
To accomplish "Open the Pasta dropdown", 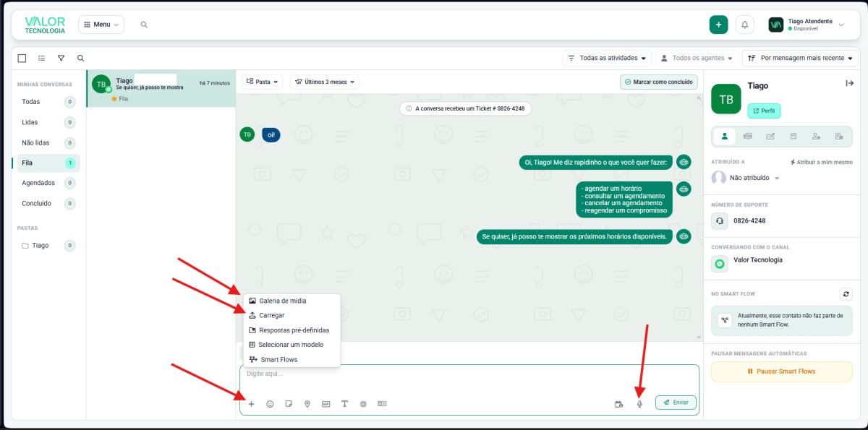I will (263, 82).
